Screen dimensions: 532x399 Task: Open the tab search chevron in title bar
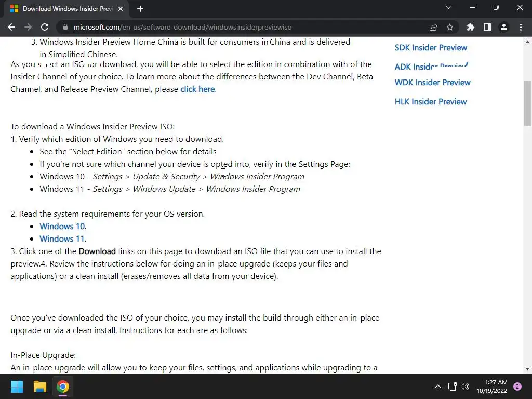[x=448, y=7]
